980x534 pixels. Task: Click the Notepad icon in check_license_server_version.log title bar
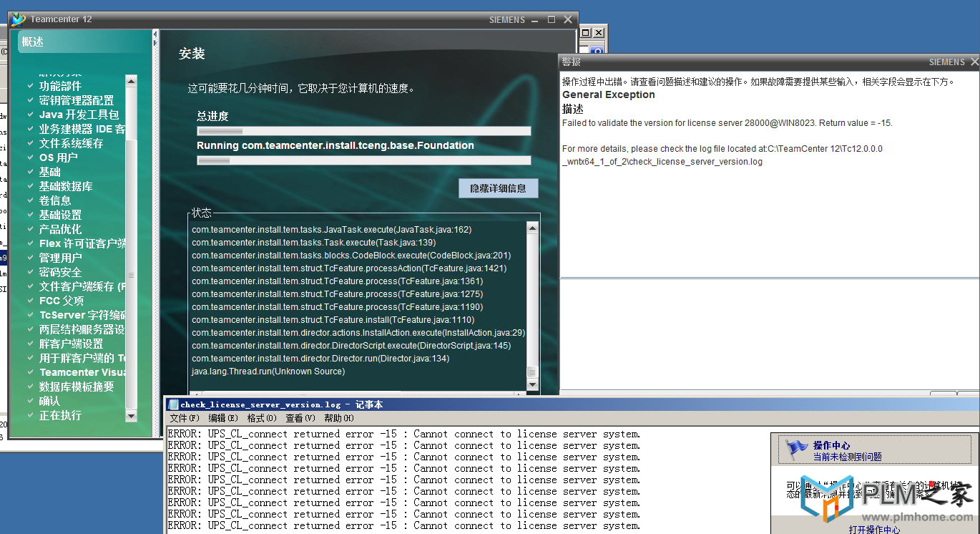[173, 404]
